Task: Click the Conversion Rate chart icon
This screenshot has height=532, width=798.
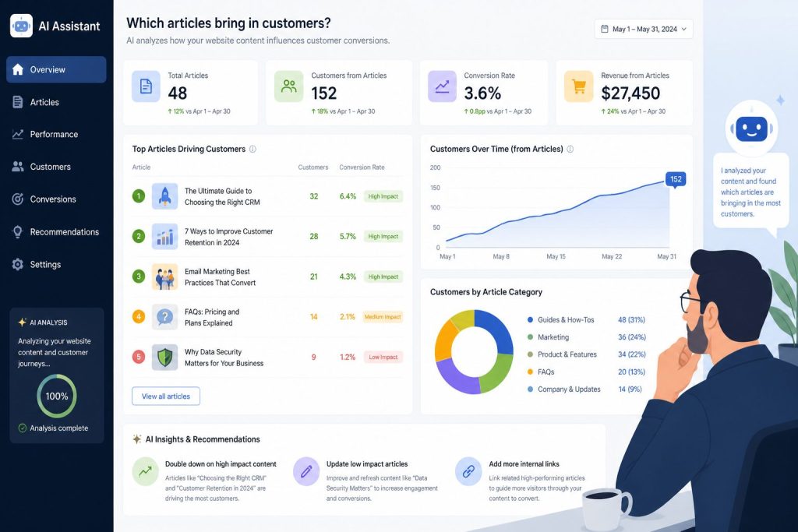Action: coord(442,86)
